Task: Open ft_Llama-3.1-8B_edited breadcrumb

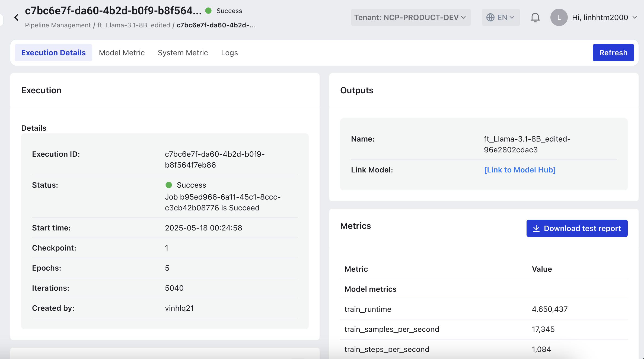Action: pos(134,25)
